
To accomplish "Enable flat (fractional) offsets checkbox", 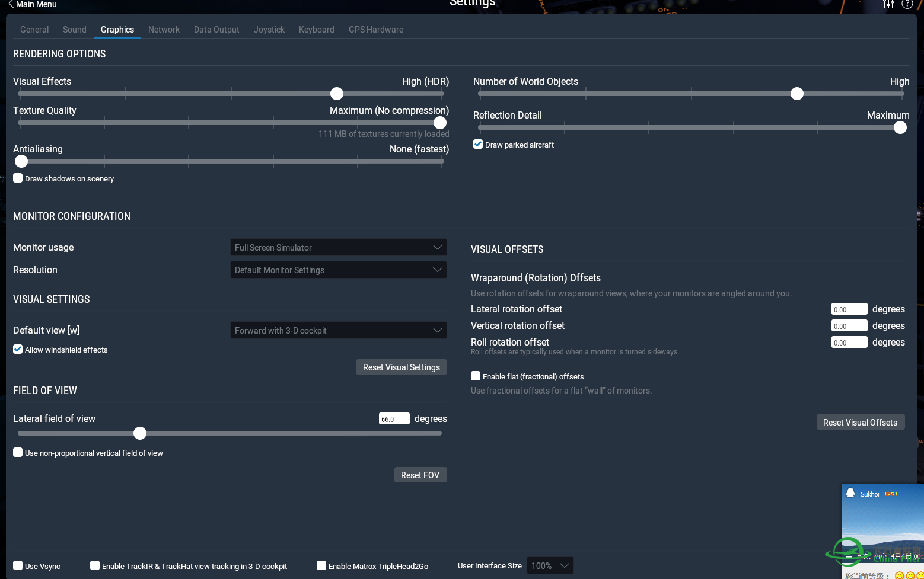I will 476,376.
